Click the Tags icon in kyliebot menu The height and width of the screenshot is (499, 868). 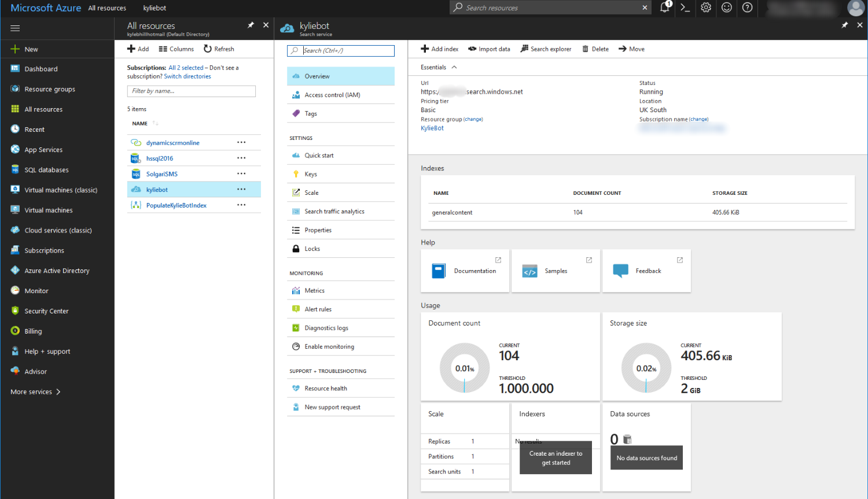[296, 113]
